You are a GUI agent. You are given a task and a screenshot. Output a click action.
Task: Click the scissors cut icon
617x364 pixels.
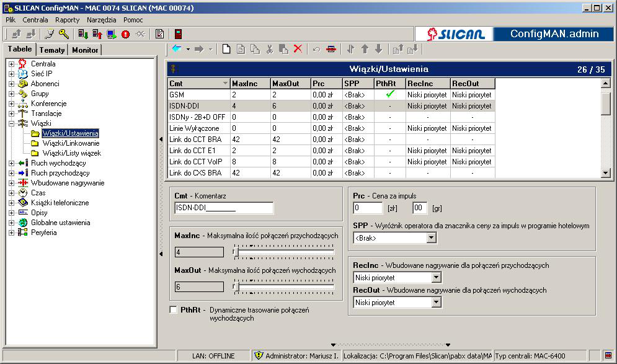coord(270,49)
